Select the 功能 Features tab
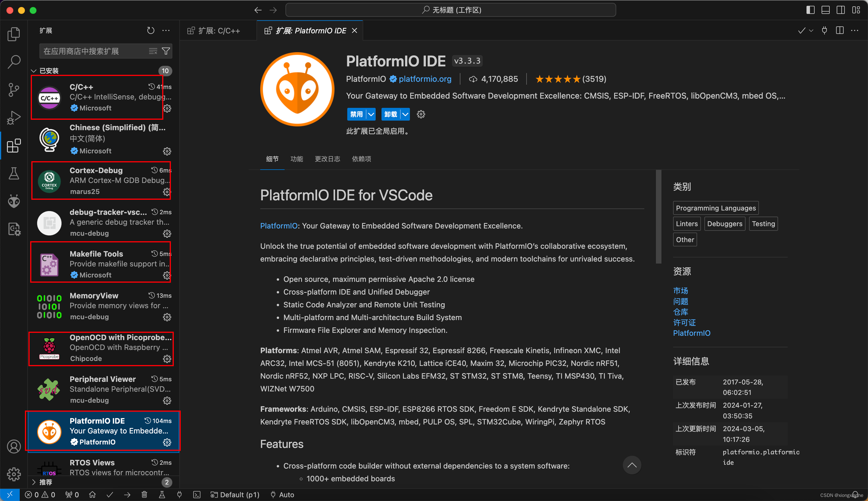This screenshot has width=868, height=501. [296, 159]
